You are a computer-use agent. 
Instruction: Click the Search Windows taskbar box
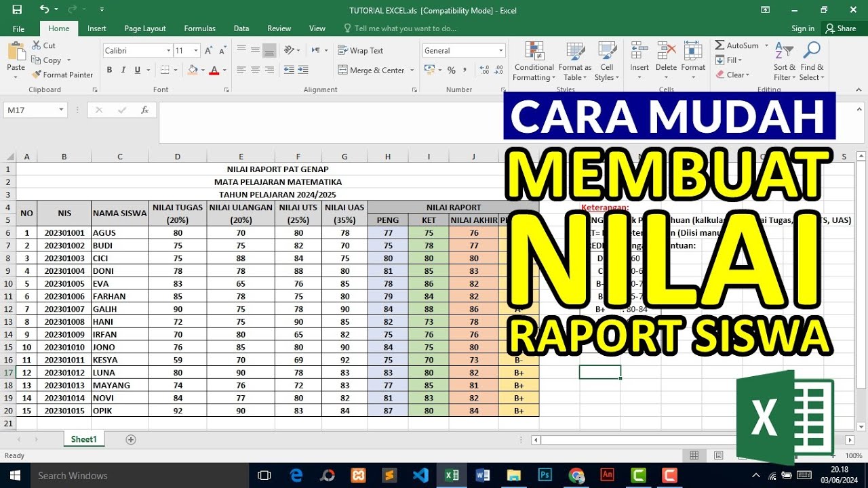[x=140, y=475]
